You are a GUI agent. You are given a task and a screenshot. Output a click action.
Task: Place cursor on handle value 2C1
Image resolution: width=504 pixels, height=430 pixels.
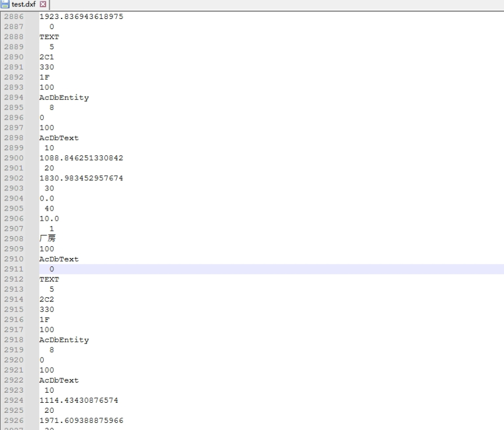pos(47,58)
